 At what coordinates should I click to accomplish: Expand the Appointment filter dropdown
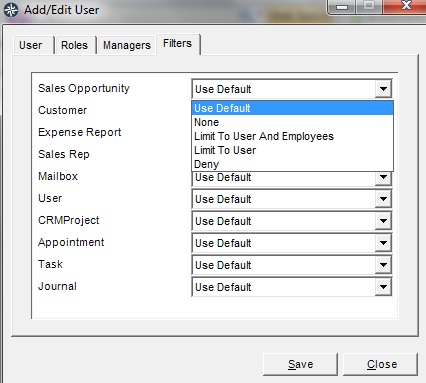point(383,243)
